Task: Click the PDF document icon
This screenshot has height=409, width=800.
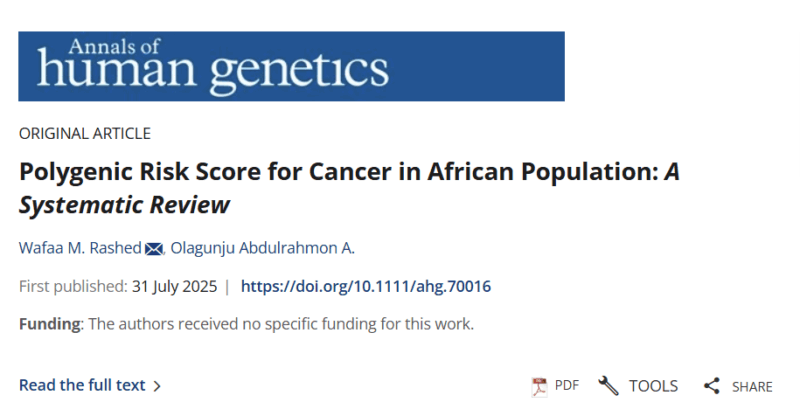Action: click(540, 386)
